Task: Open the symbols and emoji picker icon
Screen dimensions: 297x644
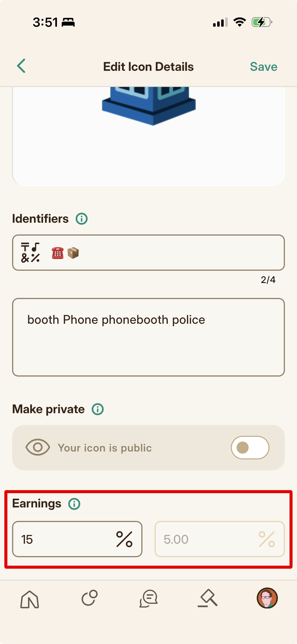Action: 30,252
